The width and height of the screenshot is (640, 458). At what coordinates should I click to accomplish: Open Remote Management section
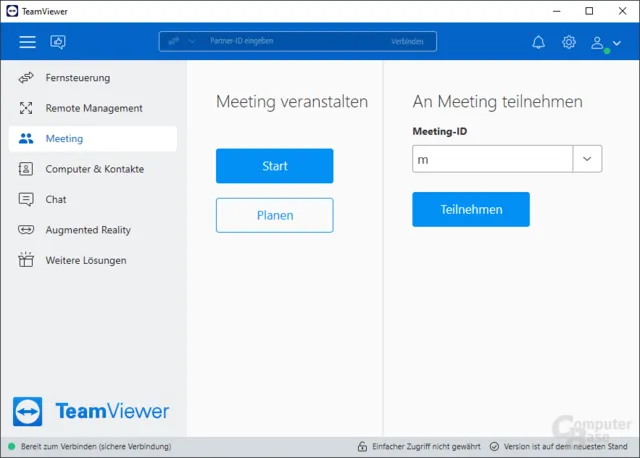click(93, 108)
